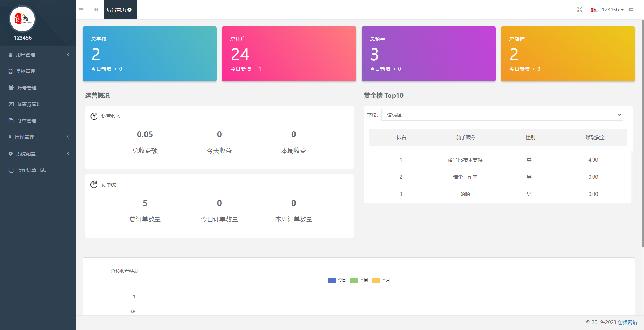Select the 学校管理 school management icon

(11, 71)
